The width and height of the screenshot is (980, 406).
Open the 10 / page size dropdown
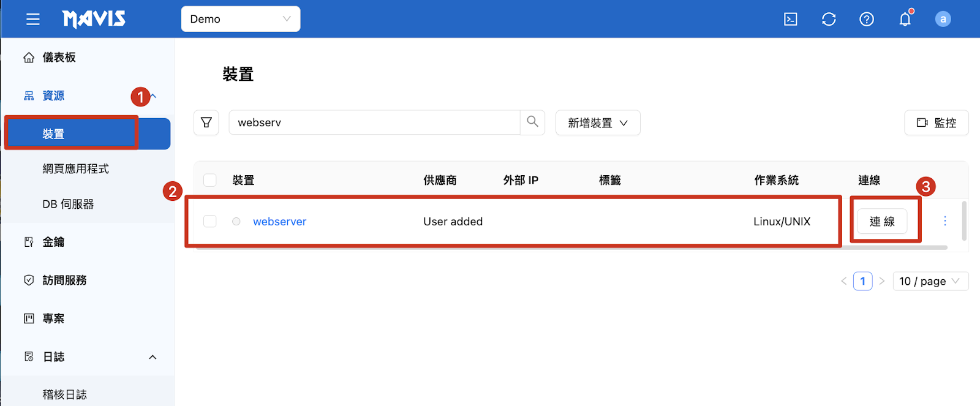(930, 281)
